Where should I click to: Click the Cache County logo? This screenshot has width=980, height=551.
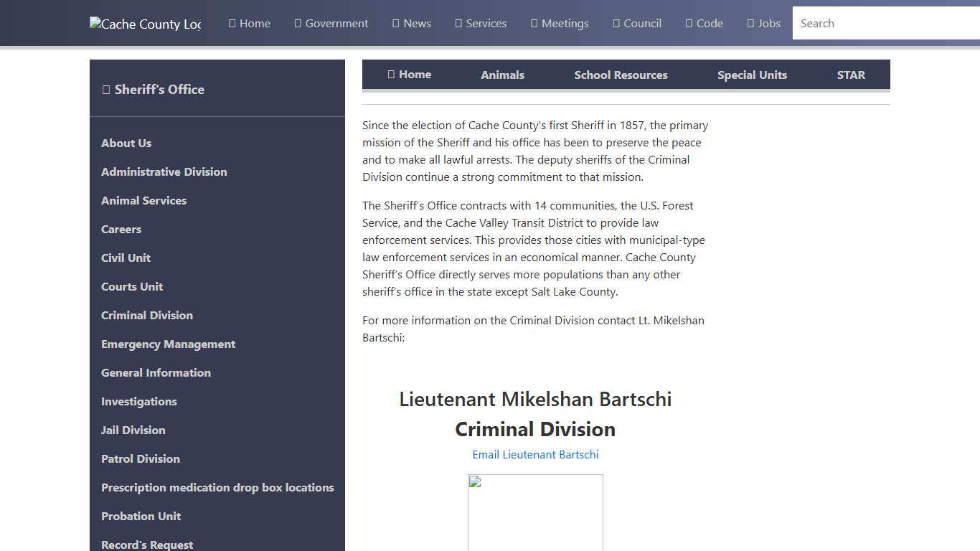[x=145, y=23]
